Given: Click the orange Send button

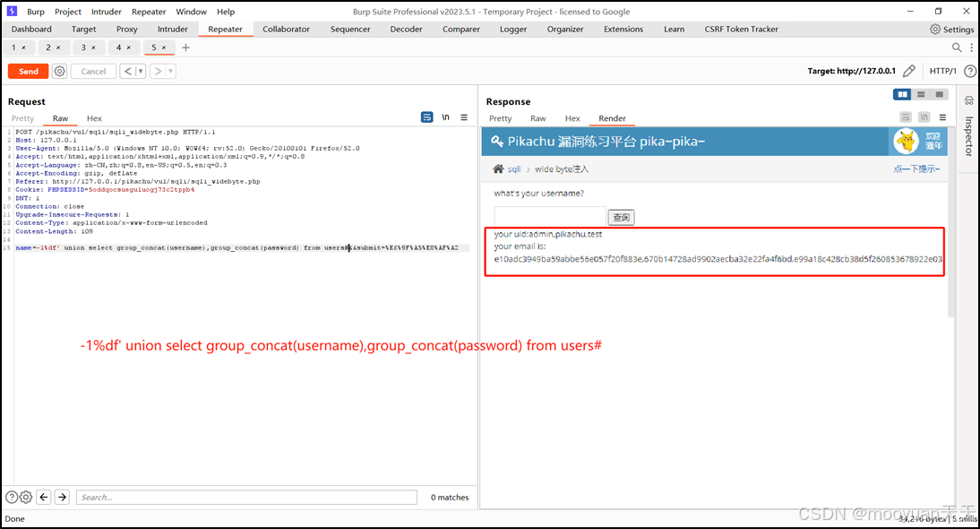Looking at the screenshot, I should [28, 72].
